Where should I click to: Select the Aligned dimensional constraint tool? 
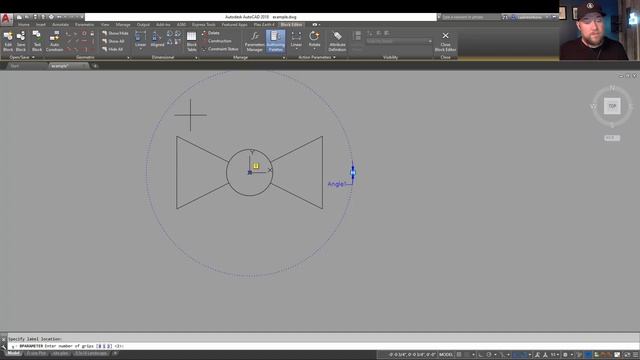pos(157,39)
